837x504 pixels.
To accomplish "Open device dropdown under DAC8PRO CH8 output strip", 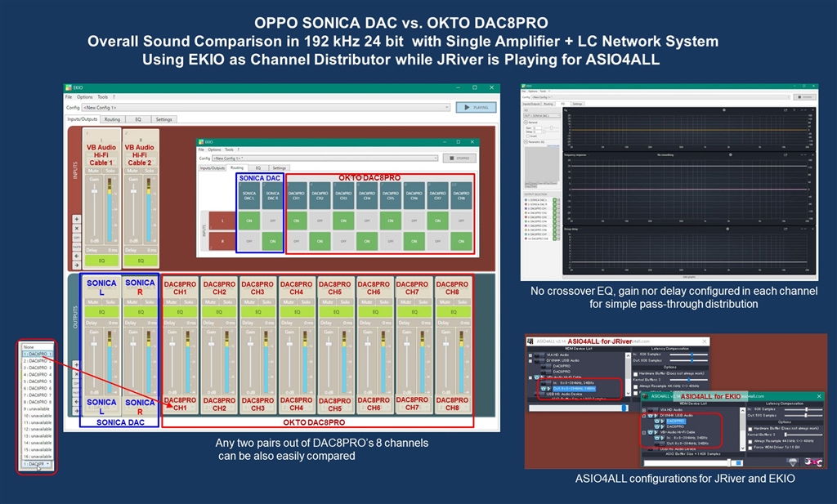I will pyautogui.click(x=452, y=409).
